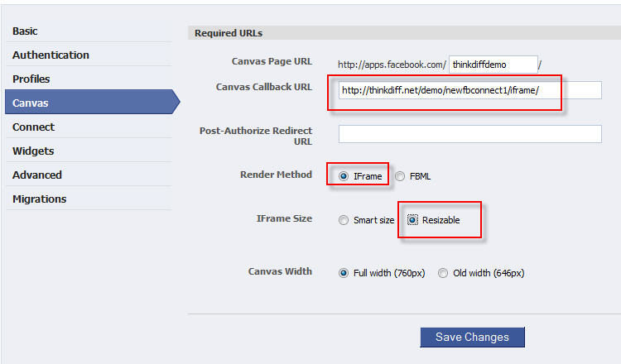Click the Required URLs section header
Screen dimensions: 621x364
(x=404, y=33)
